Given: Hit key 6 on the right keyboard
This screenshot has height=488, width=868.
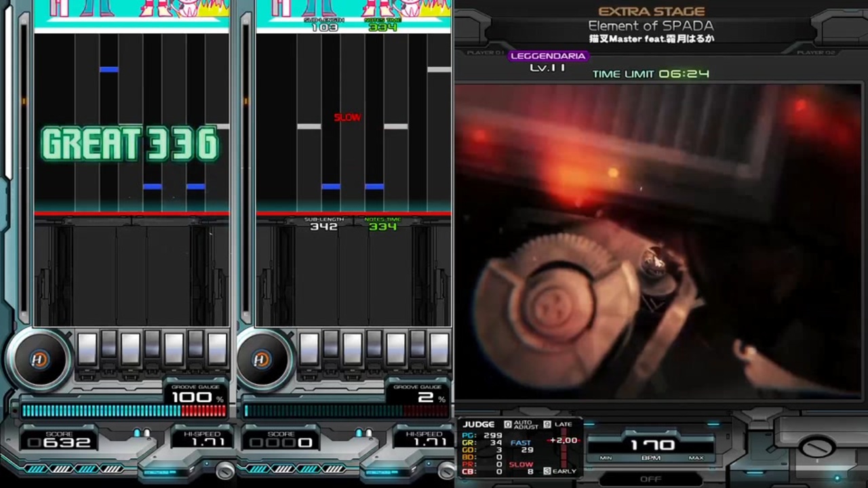Looking at the screenshot, I should click(x=418, y=344).
